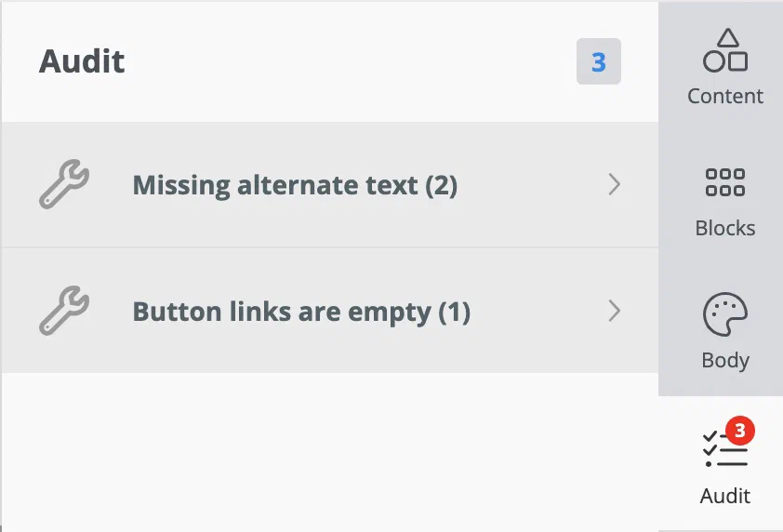Expand Missing alternate text chevron arrow
Viewport: 783px width, 532px height.
click(x=614, y=185)
